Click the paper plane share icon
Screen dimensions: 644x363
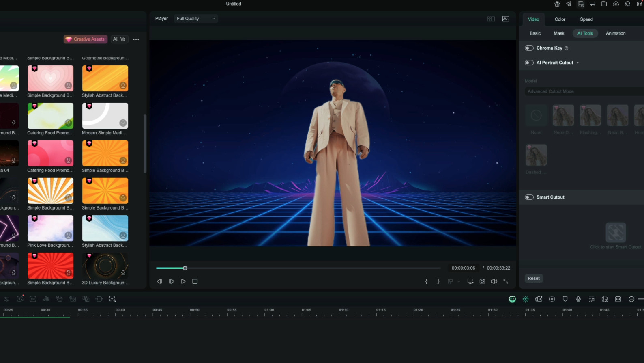[x=569, y=4]
